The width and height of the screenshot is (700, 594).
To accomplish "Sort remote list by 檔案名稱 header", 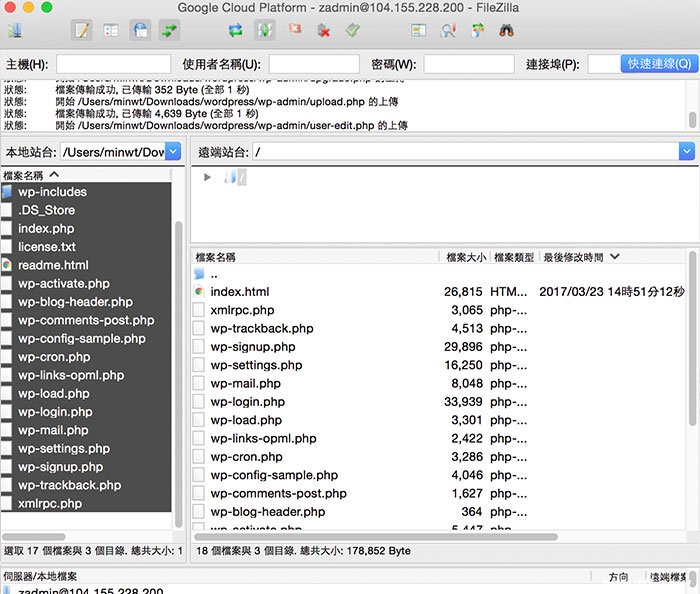I will pos(315,257).
